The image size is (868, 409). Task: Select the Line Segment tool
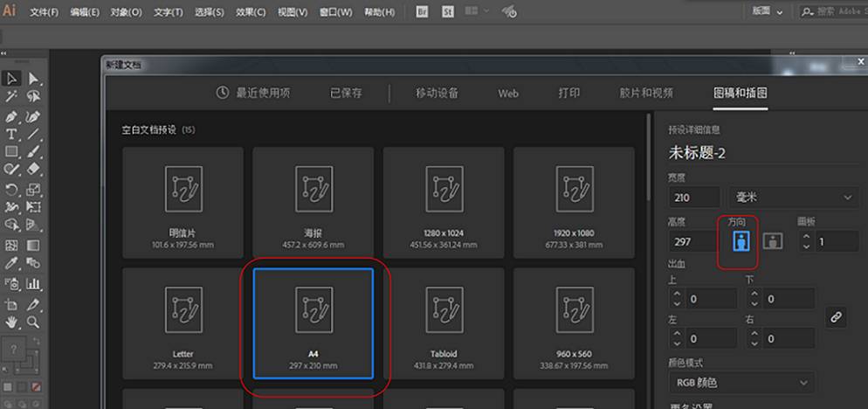pyautogui.click(x=34, y=134)
